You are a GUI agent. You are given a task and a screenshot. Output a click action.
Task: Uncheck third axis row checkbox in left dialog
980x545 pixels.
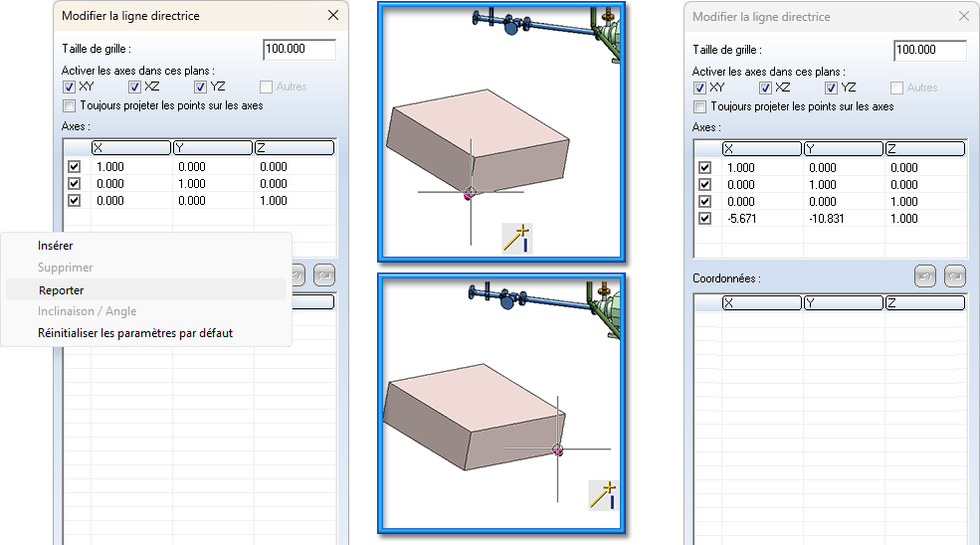(75, 200)
